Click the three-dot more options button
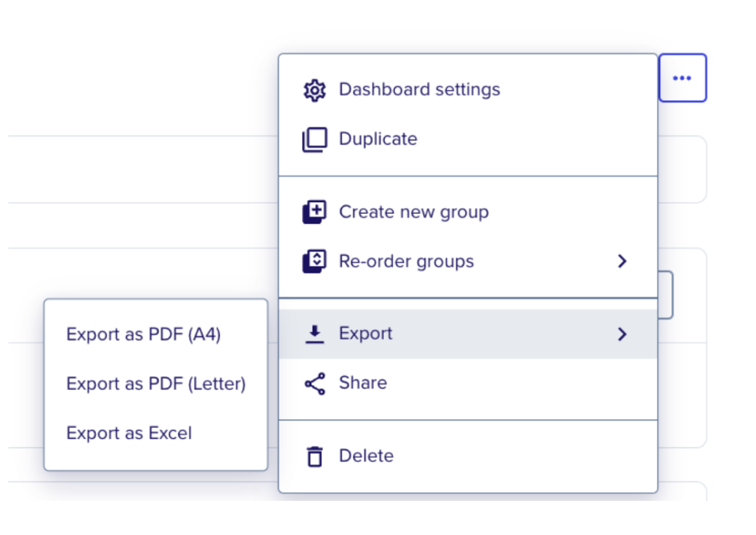Screen dimensions: 756x535 [x=682, y=78]
